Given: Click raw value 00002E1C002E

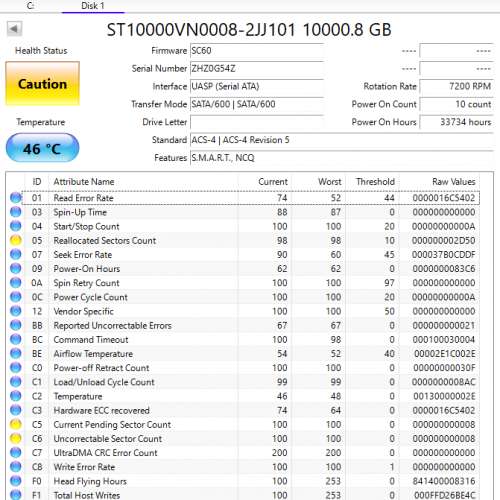Looking at the screenshot, I should coord(445,354).
